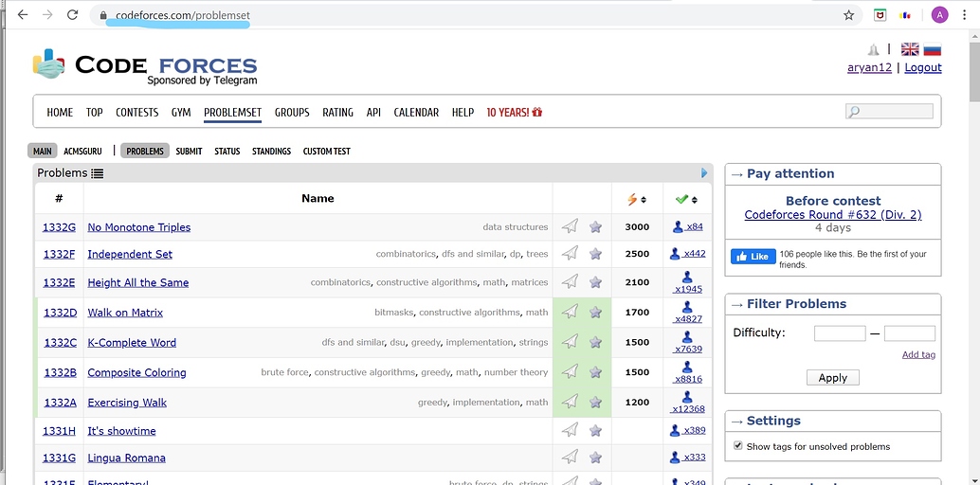Switch language with the UK flag
The width and height of the screenshot is (980, 485).
(x=910, y=49)
